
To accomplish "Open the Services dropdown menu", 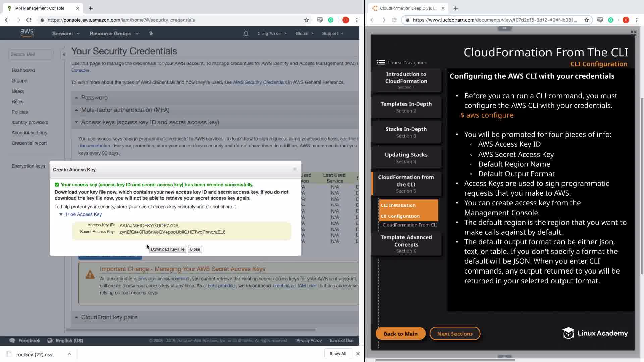I will point(66,34).
